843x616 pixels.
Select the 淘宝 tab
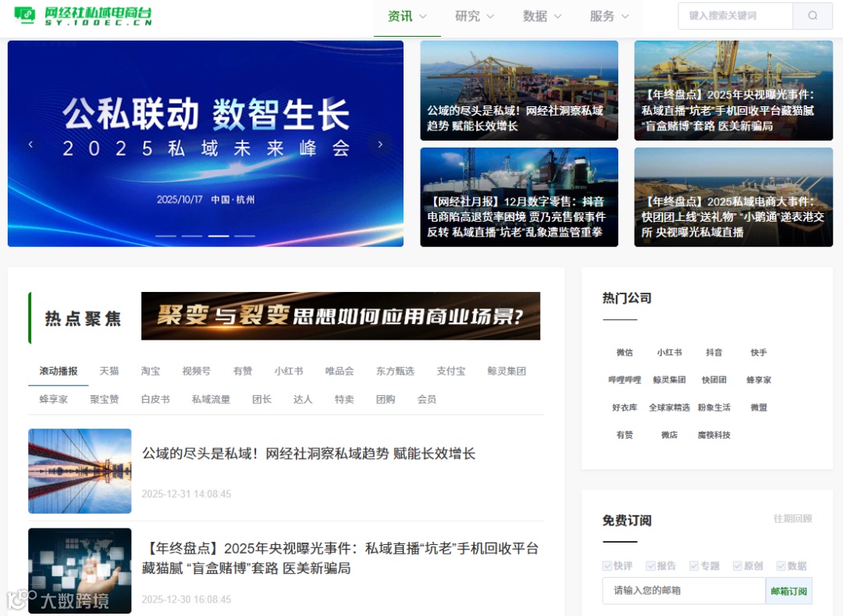coord(151,371)
